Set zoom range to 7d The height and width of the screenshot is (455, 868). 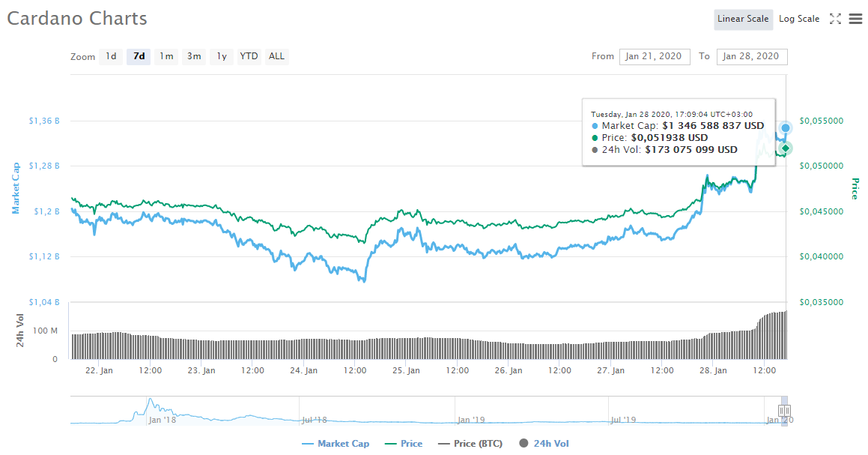139,56
